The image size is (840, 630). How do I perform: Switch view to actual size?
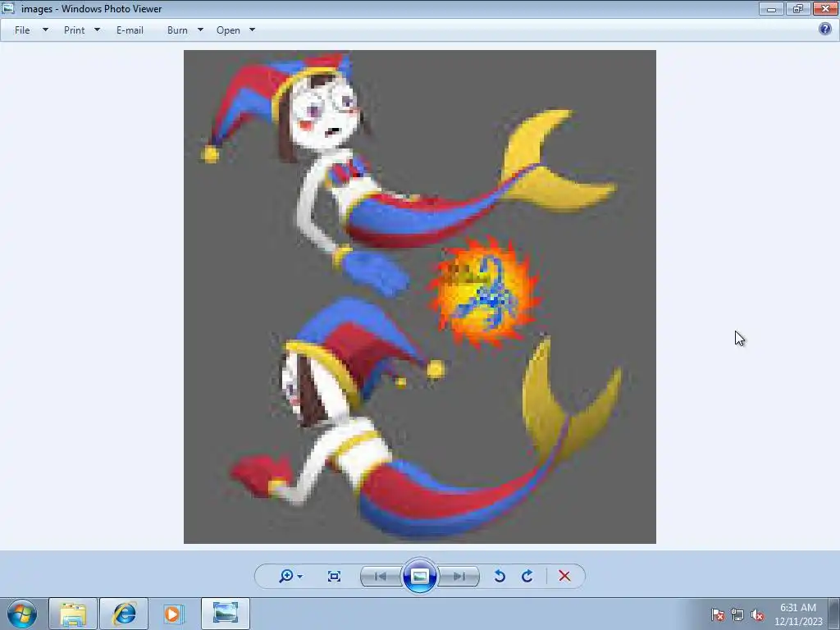[x=335, y=576]
